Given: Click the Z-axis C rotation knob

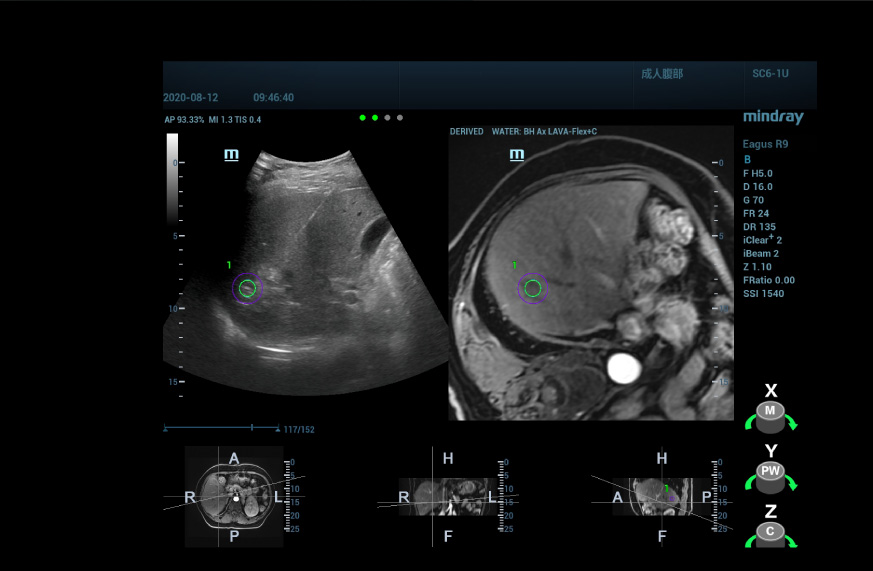Looking at the screenshot, I should coord(769,532).
